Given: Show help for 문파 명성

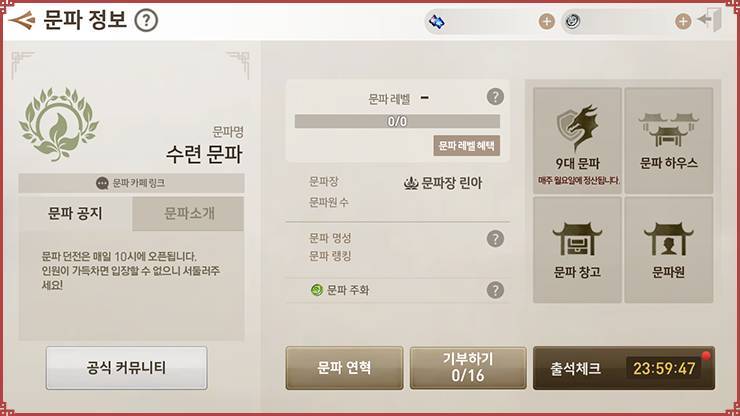Looking at the screenshot, I should click(x=495, y=238).
